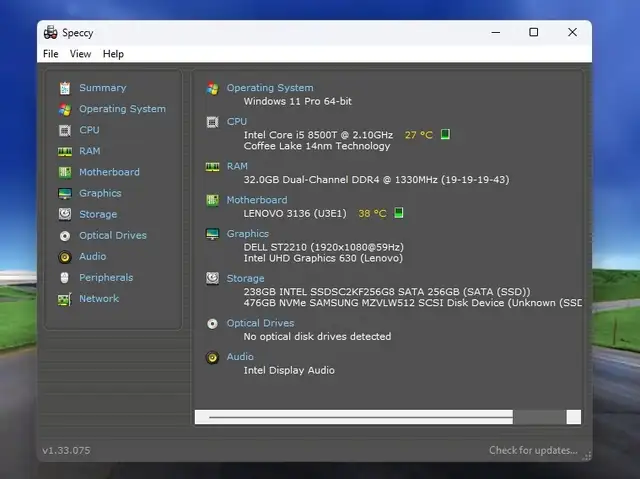
Task: Select Peripherals in the sidebar
Action: pyautogui.click(x=106, y=277)
